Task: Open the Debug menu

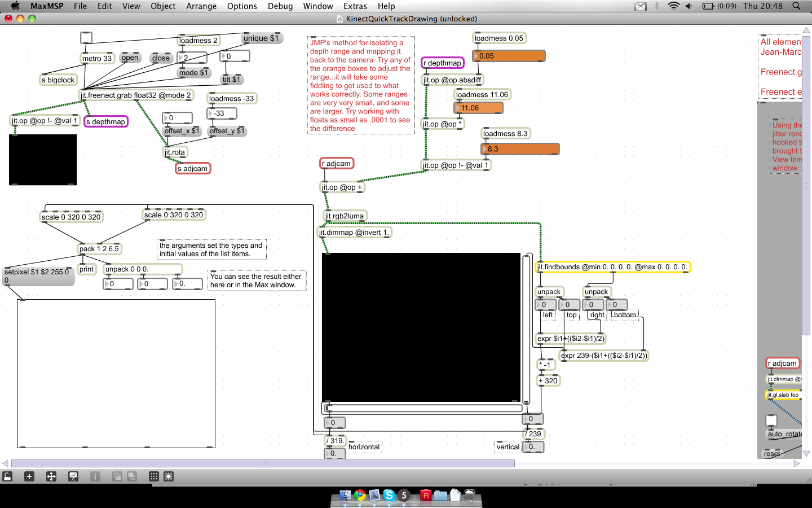Action: click(280, 6)
